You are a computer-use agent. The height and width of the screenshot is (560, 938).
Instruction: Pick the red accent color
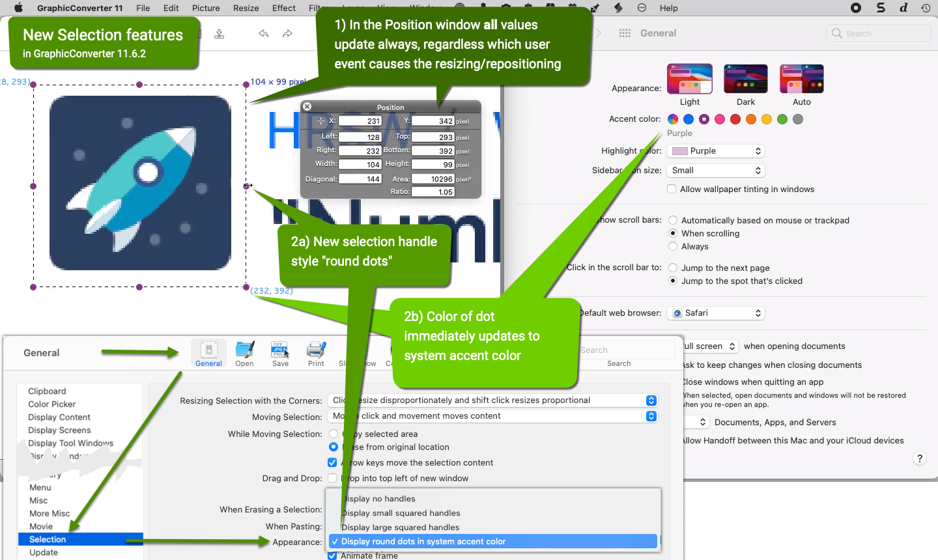tap(735, 119)
